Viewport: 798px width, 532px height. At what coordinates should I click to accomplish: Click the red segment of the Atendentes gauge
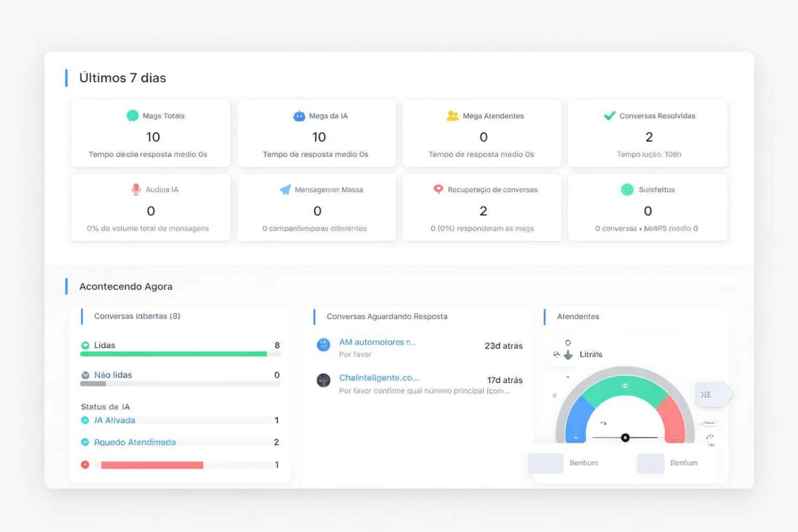point(672,420)
